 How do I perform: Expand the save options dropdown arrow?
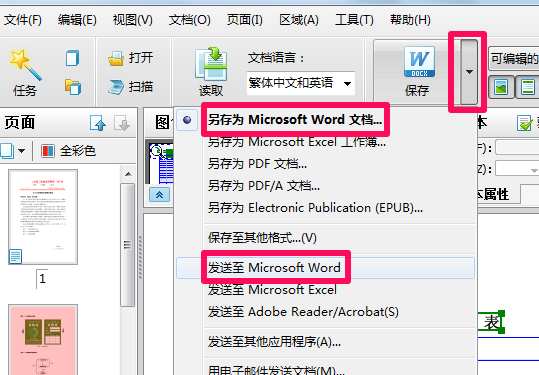pos(469,72)
